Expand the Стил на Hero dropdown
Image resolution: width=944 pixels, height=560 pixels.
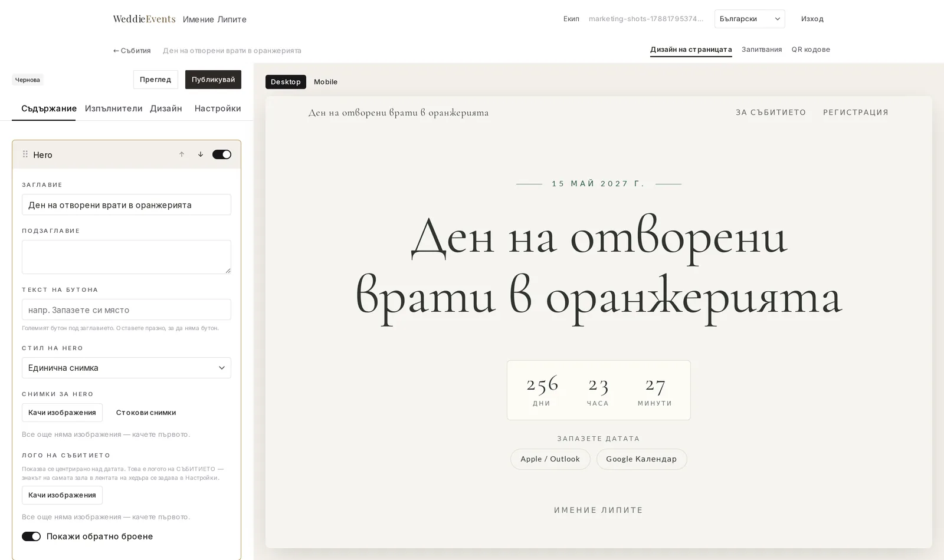[126, 368]
